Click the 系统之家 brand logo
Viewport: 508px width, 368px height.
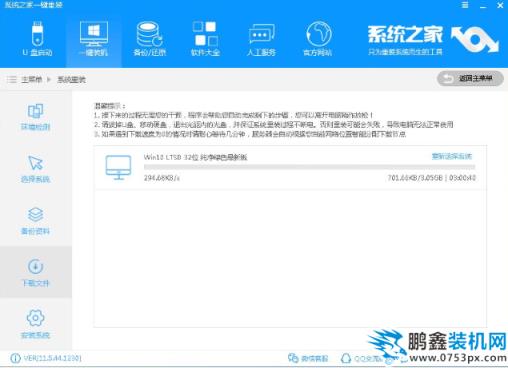pos(433,39)
